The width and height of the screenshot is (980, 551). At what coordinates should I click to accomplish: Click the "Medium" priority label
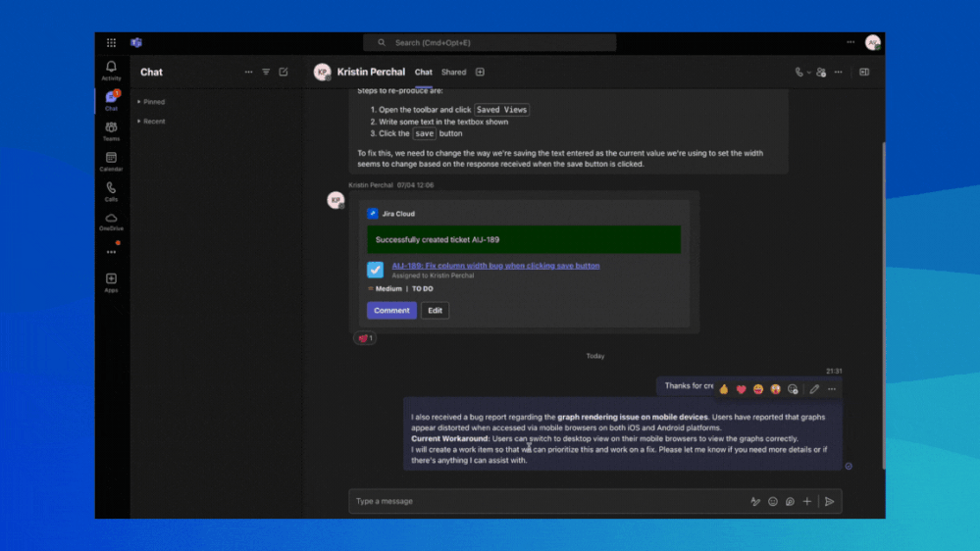coord(388,288)
